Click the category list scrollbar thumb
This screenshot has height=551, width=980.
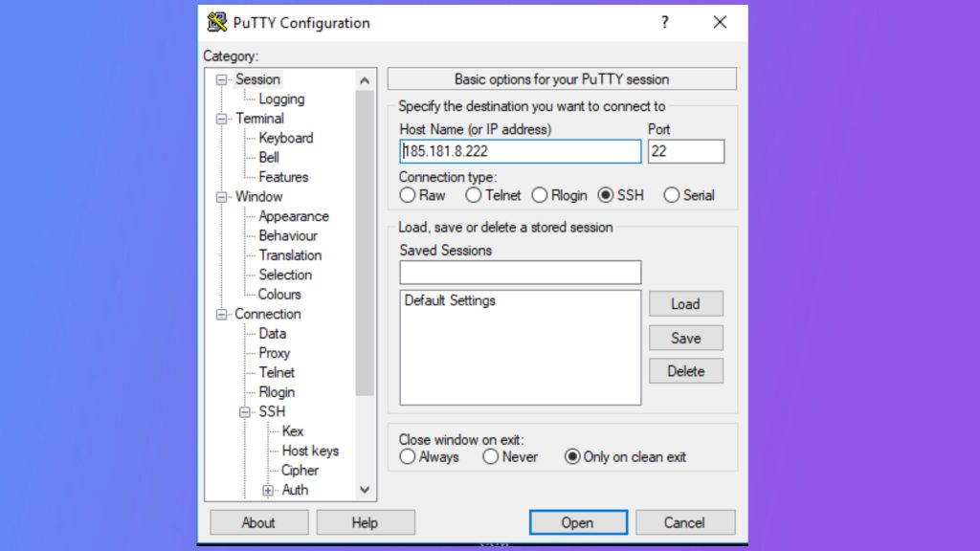click(x=365, y=243)
